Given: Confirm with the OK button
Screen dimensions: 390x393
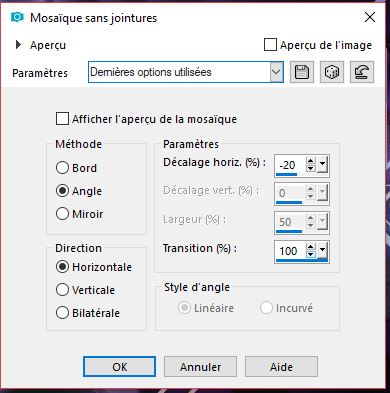Looking at the screenshot, I should click(119, 367).
